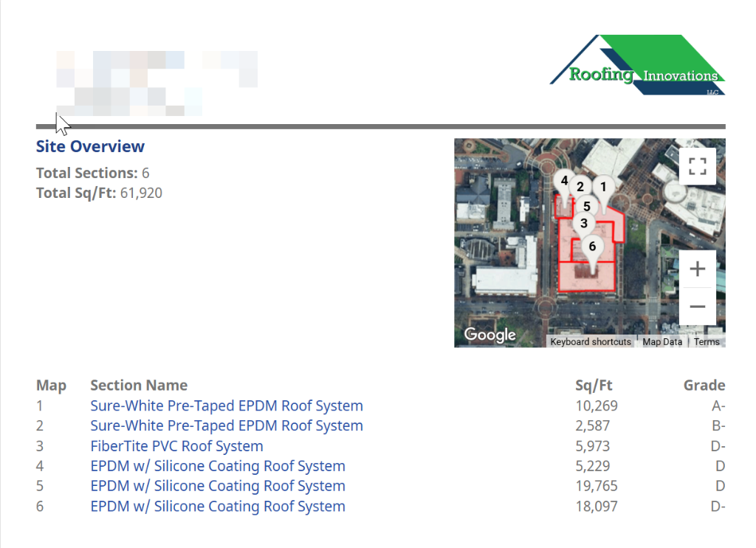
Task: Open the map Terms link
Action: point(707,341)
